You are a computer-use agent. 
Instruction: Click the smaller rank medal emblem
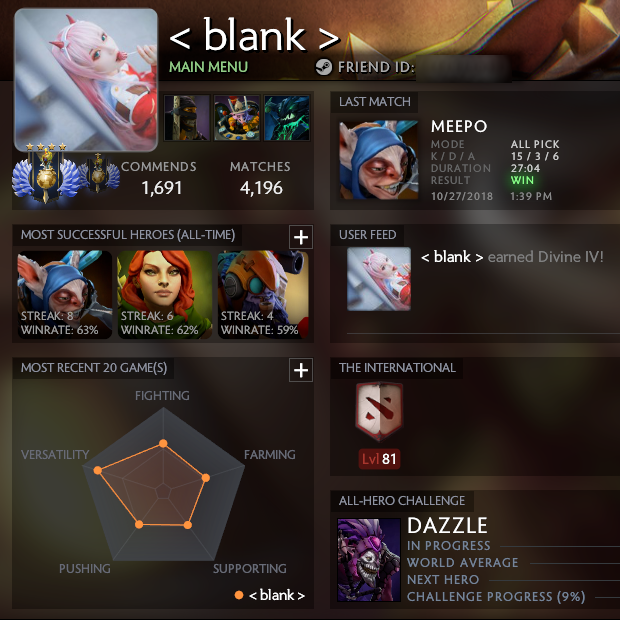coord(98,172)
